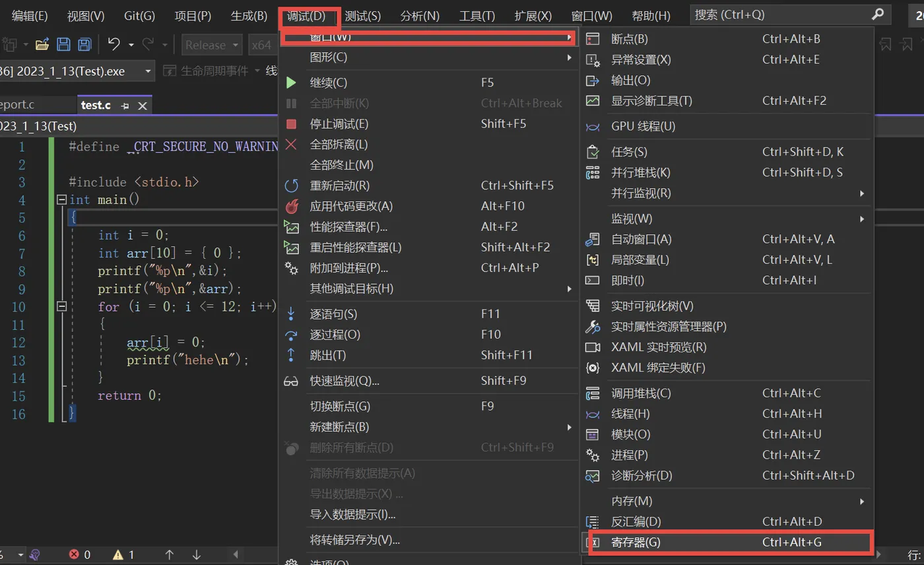Click the Step Out up-arrow icon
The width and height of the screenshot is (924, 565).
[x=291, y=355]
